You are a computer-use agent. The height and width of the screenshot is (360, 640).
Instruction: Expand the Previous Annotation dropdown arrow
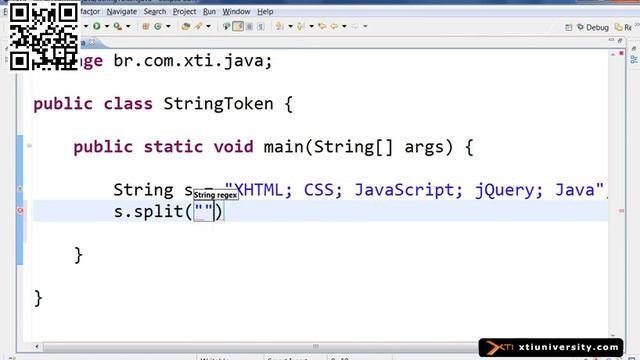point(311,27)
